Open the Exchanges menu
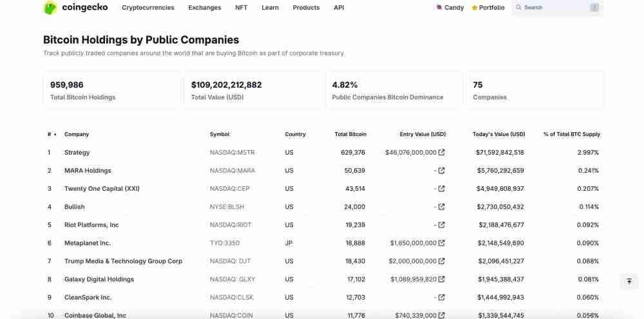Screen dimensions: 644x319 pos(204,8)
